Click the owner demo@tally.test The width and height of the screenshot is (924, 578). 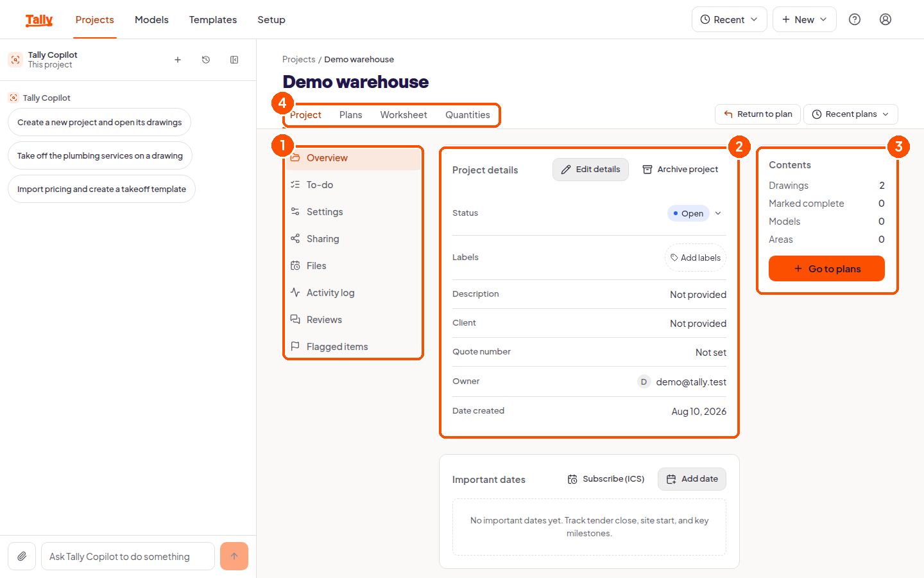point(691,382)
